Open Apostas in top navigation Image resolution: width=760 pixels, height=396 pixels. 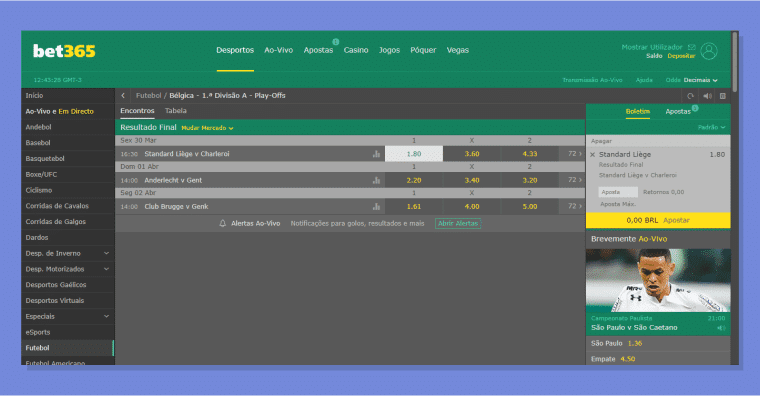pyautogui.click(x=318, y=50)
